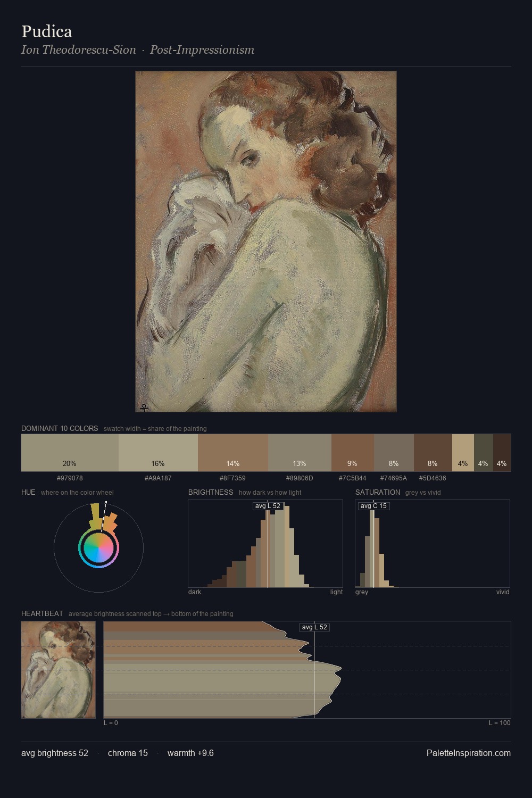Click the 'warmth +9.6' footer text
Viewport: 532px width, 798px height.
pos(190,753)
